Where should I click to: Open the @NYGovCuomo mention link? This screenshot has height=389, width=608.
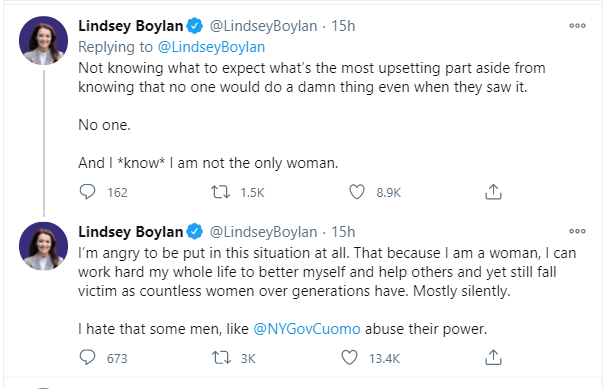[x=307, y=329]
